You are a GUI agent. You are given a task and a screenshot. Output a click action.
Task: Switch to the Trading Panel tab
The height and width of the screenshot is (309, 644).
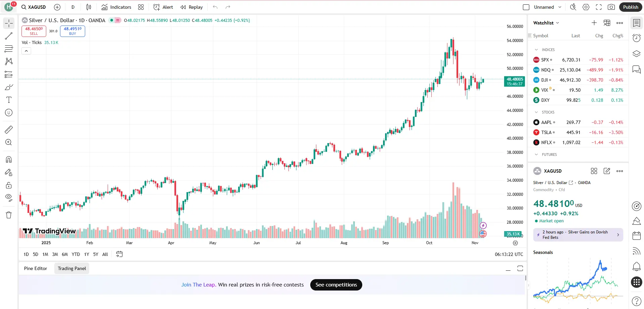(72, 268)
